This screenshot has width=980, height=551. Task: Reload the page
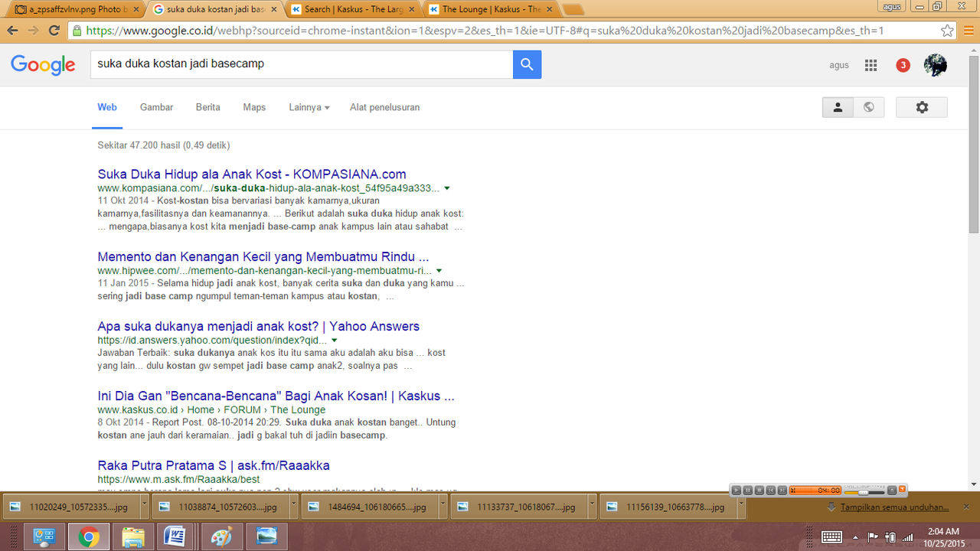[x=54, y=31]
